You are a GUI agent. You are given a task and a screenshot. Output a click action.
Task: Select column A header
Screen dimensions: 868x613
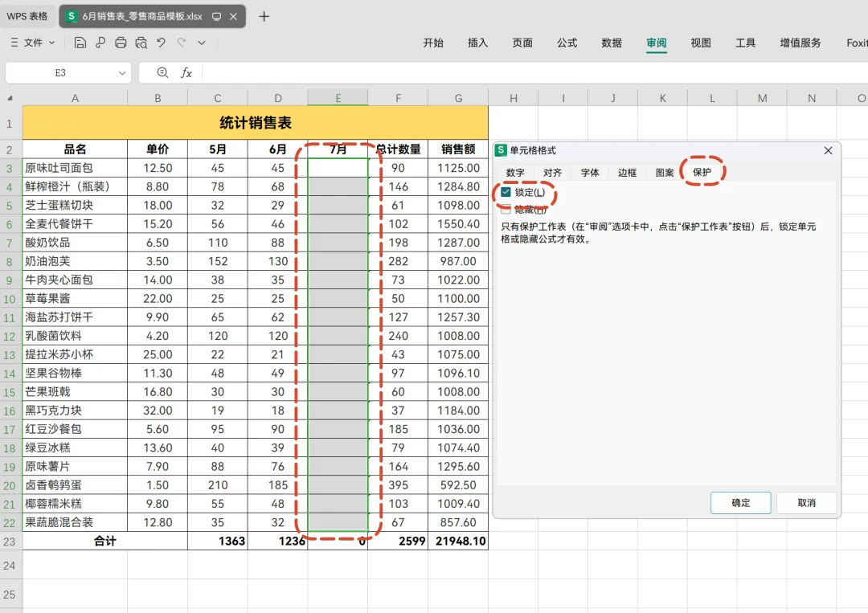(x=75, y=98)
